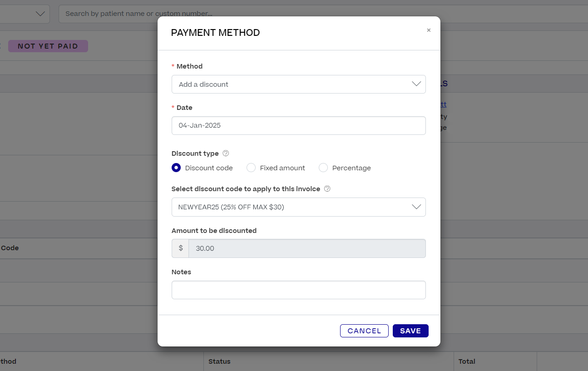Click the NOT YET PAID status badge
Screen dimensions: 588x371
48,46
